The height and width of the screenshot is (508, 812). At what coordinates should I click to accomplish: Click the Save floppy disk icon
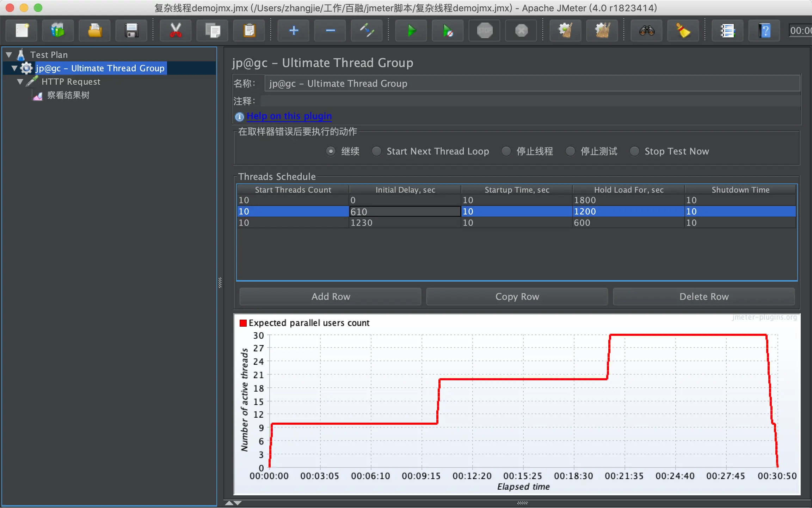pyautogui.click(x=131, y=31)
